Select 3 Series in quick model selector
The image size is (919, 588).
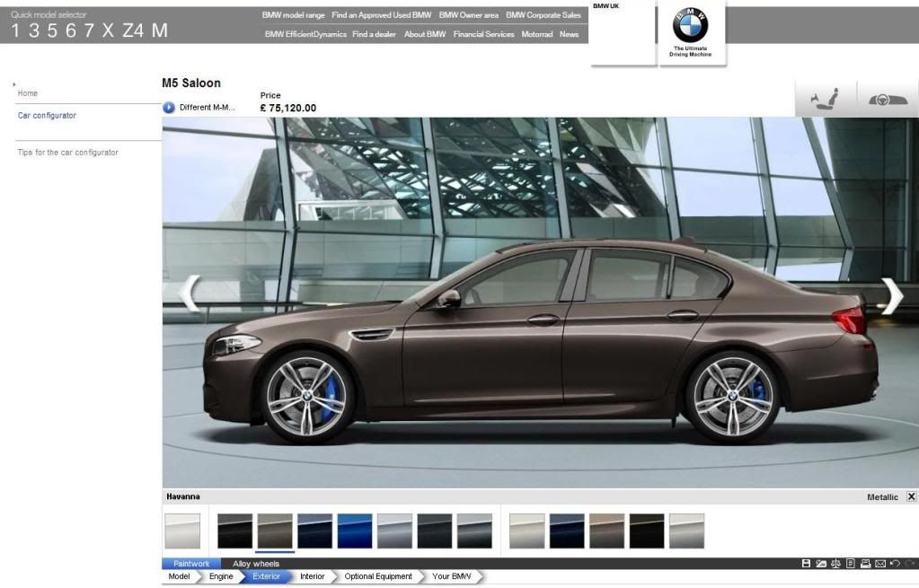(x=34, y=31)
